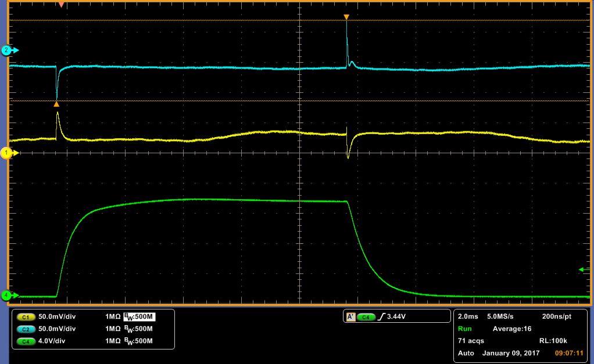Image resolution: width=594 pixels, height=364 pixels.
Task: Select the channel 1 yellow ground reference marker
Action: [7, 153]
